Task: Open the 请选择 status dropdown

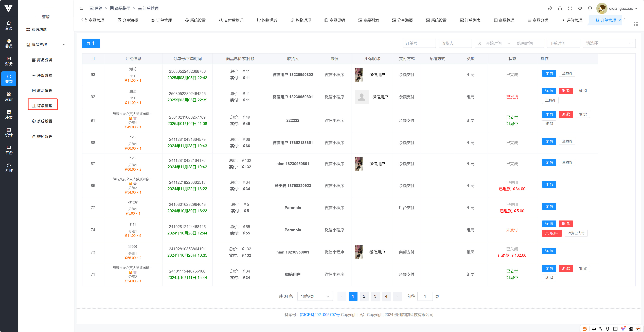Action: pyautogui.click(x=609, y=43)
